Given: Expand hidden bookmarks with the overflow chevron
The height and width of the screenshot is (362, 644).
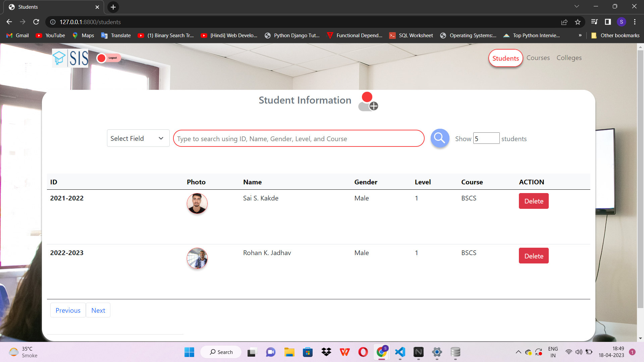Looking at the screenshot, I should pyautogui.click(x=580, y=35).
